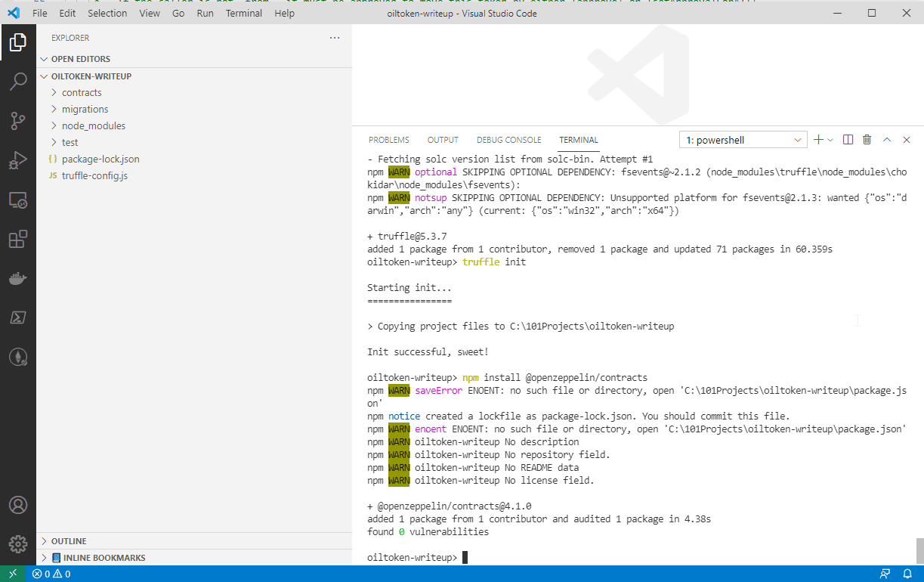
Task: Open the Run menu
Action: tap(205, 13)
